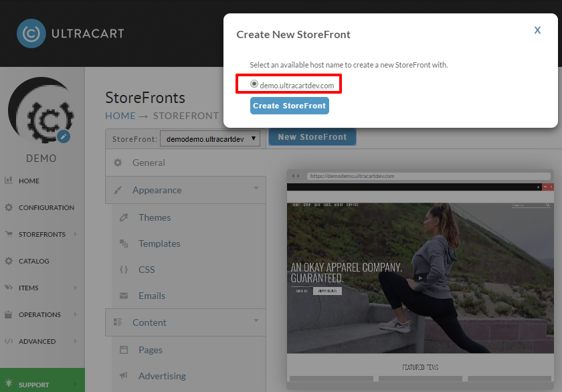Expand SUPPORT submenu arrow
The height and width of the screenshot is (392, 562).
75,384
